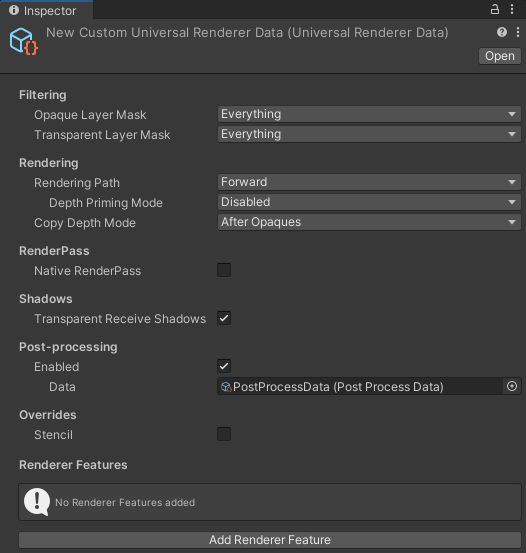Open the Inspector tab options menu
Viewport: 526px width, 553px height.
(x=512, y=10)
